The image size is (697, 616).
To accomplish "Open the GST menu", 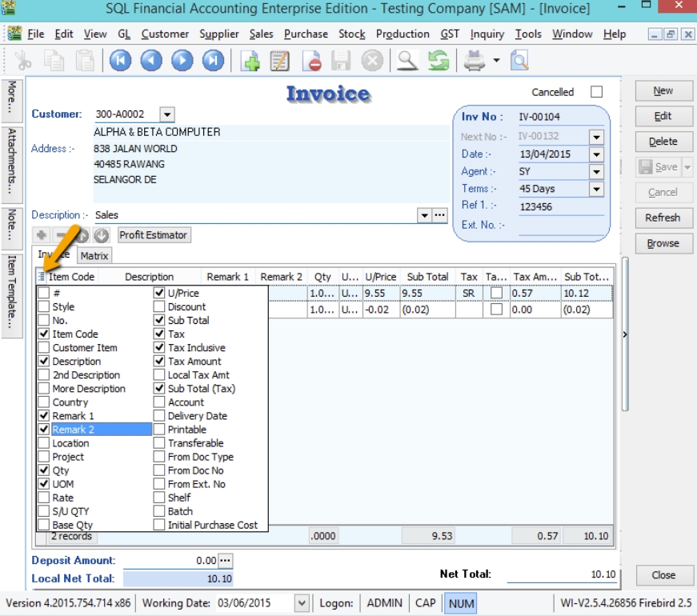I will click(x=450, y=34).
